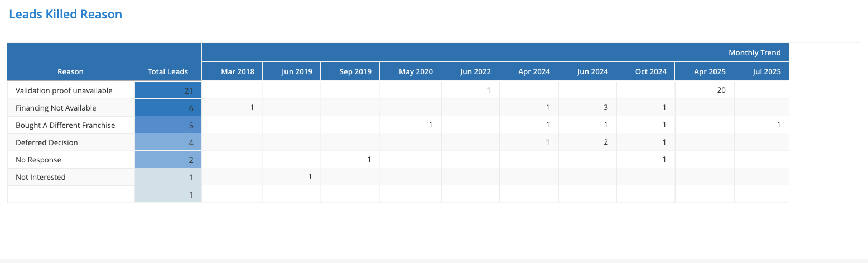868x263 pixels.
Task: Sort by the Reason column header
Action: click(x=70, y=71)
